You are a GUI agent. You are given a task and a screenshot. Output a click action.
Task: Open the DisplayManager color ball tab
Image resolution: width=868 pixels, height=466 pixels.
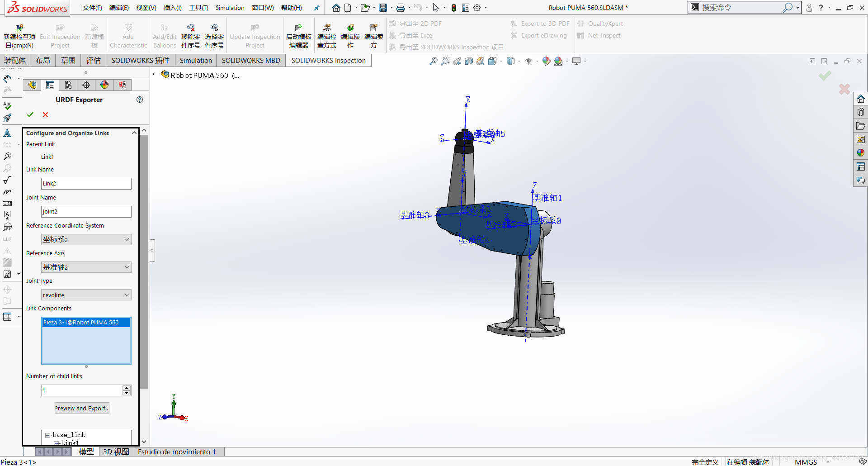click(x=104, y=85)
